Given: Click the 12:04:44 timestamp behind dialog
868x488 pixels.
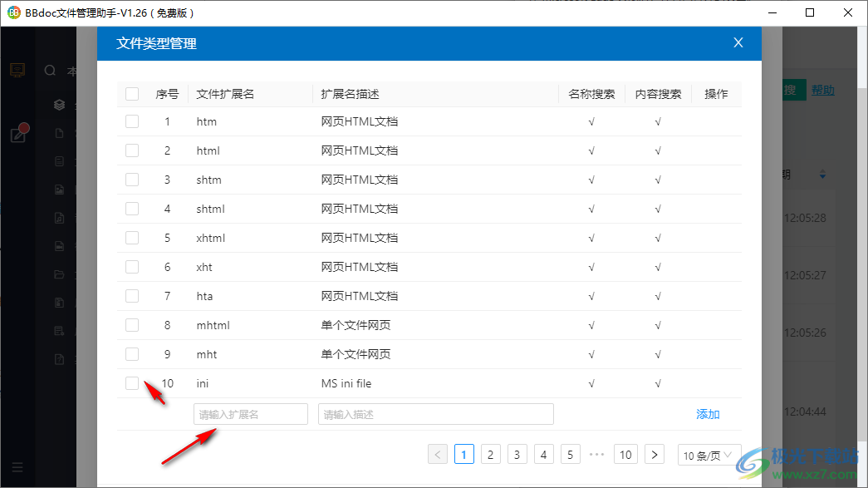Looking at the screenshot, I should 805,412.
